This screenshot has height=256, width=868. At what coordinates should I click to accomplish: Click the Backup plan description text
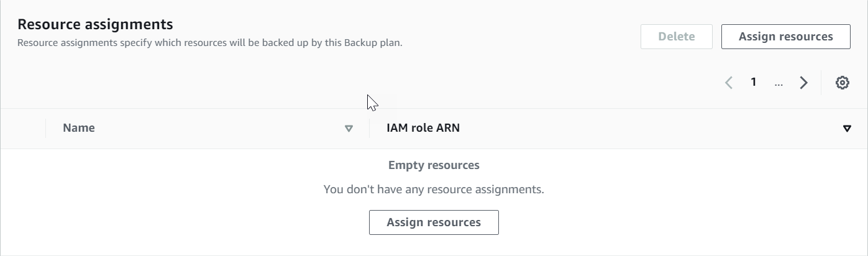pos(209,43)
